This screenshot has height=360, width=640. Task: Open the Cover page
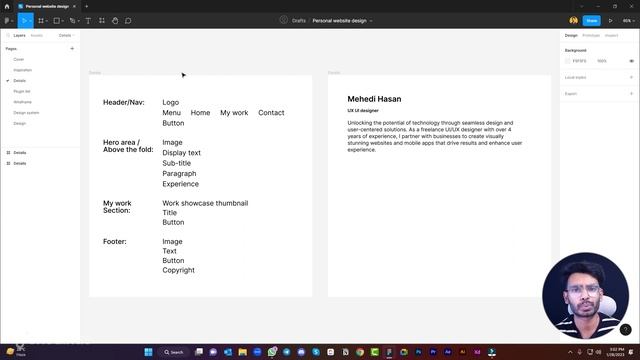(x=19, y=60)
